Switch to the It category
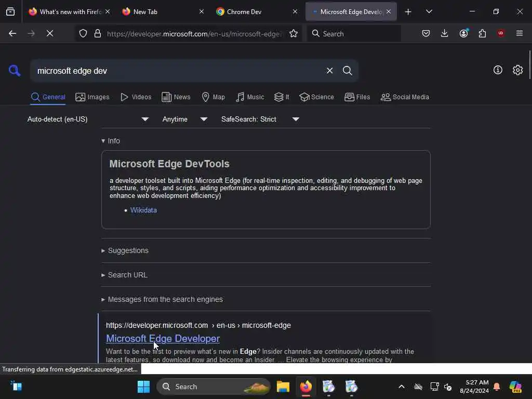Image resolution: width=532 pixels, height=399 pixels. [282, 97]
